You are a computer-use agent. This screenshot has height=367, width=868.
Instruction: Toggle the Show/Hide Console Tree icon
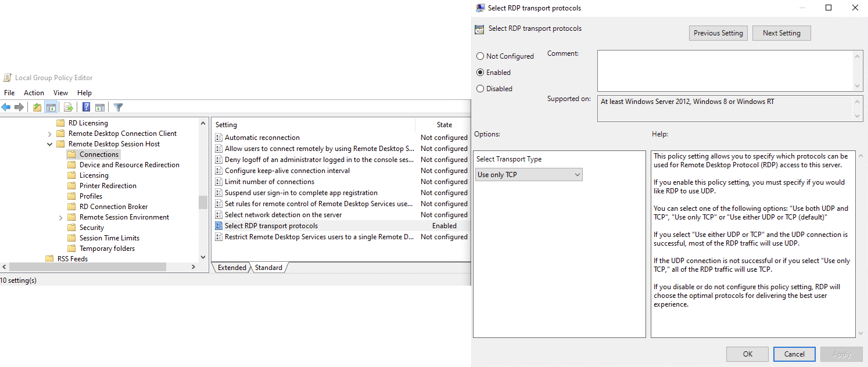point(51,106)
